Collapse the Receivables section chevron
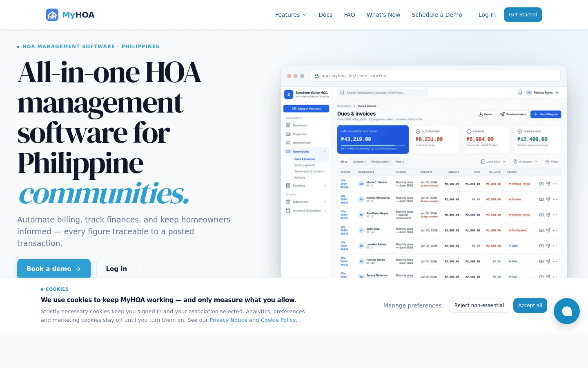This screenshot has width=588, height=368. click(325, 152)
